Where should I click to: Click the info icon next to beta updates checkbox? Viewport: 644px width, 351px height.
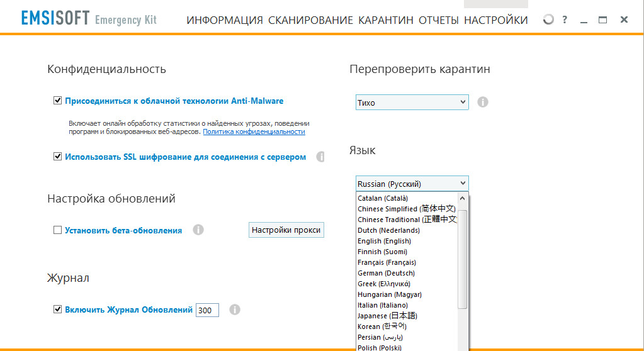198,230
